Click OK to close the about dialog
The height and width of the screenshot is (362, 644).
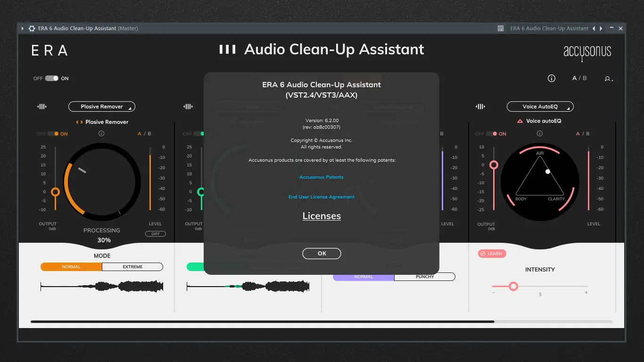click(x=322, y=254)
